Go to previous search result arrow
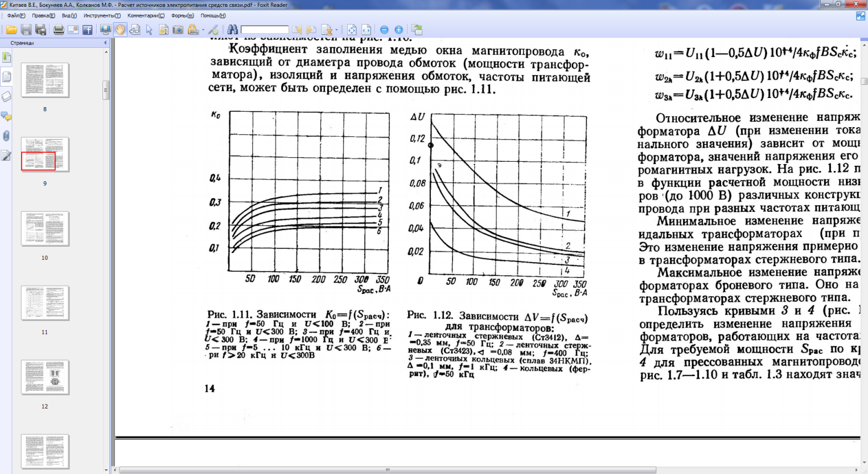Screen dimensions: 868x474 (x=297, y=30)
